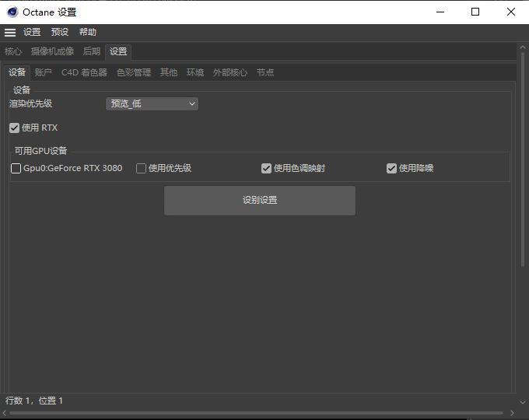Open the 预设 menu
Image resolution: width=529 pixels, height=420 pixels.
(60, 33)
